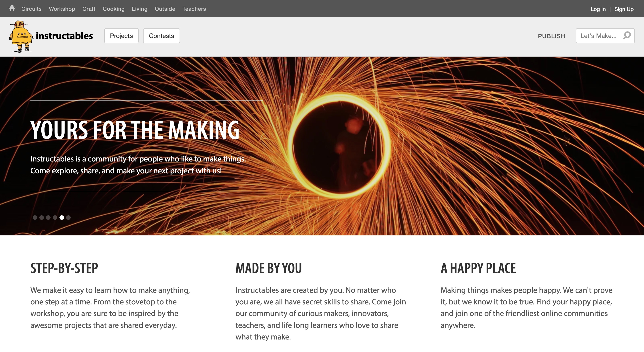Open the Workshop category menu
This screenshot has width=644, height=352.
[62, 9]
